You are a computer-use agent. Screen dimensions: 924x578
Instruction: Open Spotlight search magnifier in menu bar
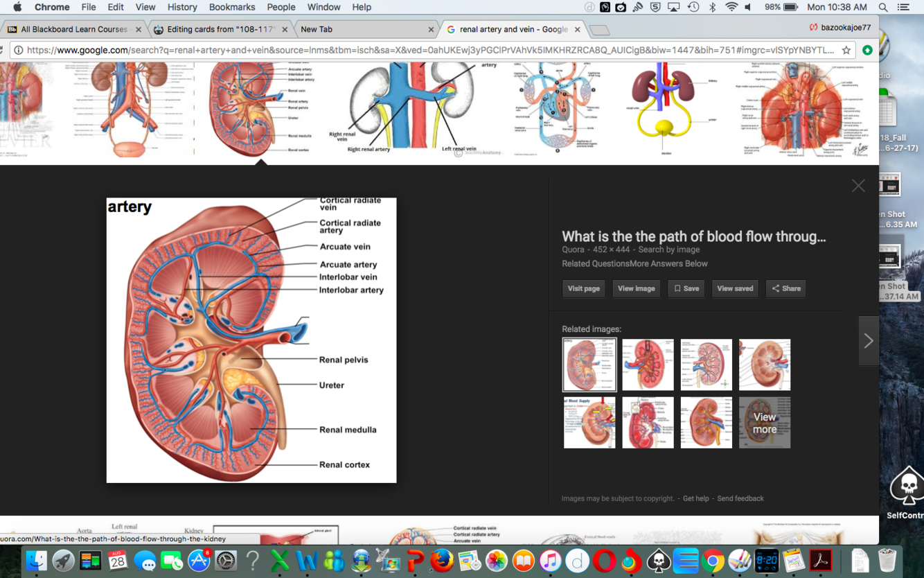tap(883, 7)
